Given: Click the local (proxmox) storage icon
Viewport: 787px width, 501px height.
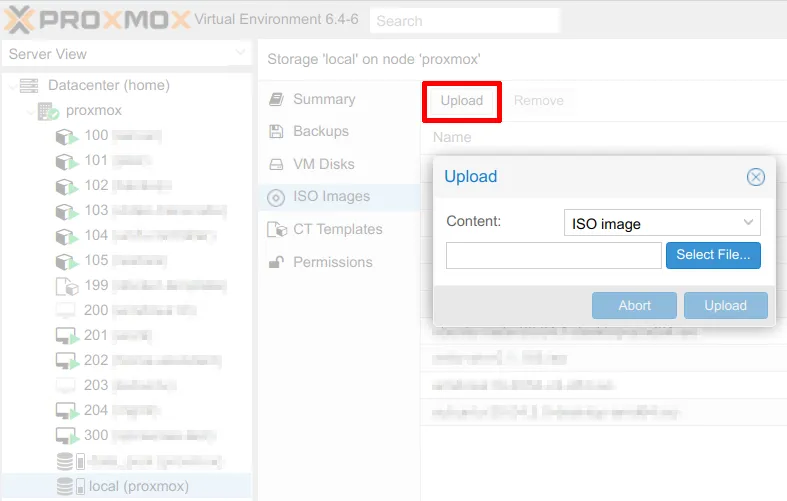Looking at the screenshot, I should pos(66,487).
